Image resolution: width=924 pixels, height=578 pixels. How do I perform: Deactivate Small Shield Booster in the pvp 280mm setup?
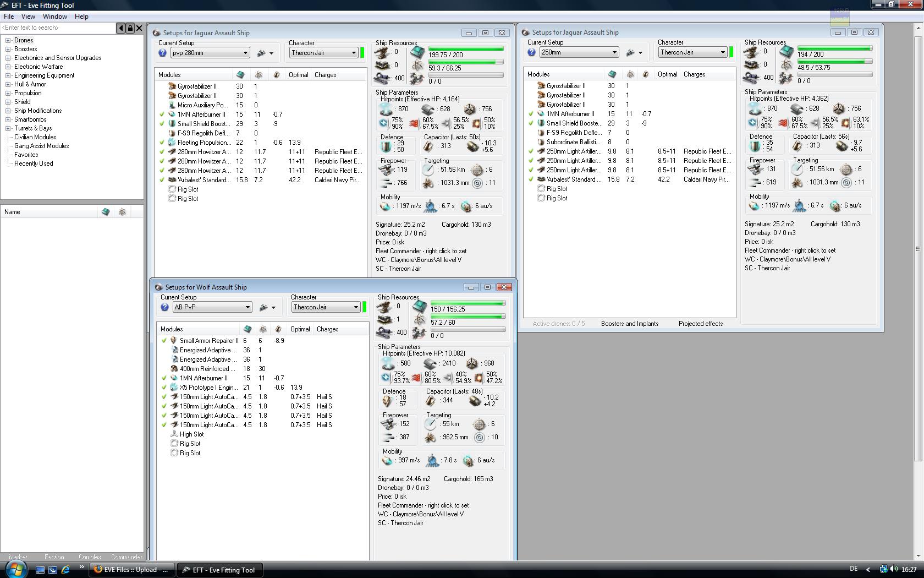click(x=162, y=124)
